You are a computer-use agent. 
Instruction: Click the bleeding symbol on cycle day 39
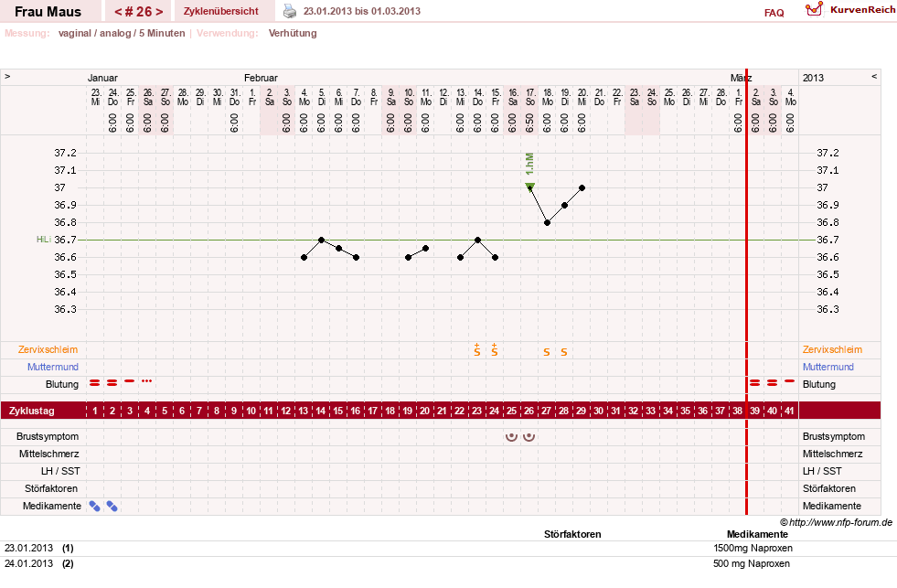755,382
